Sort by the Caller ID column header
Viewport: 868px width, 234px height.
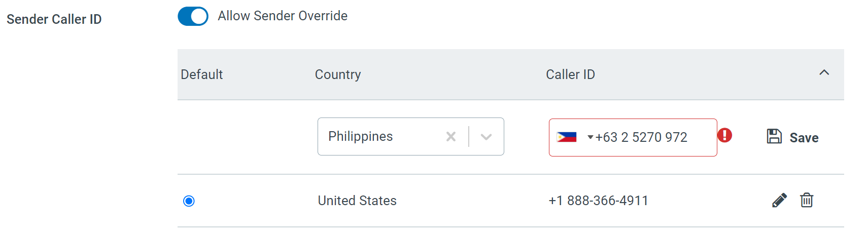[570, 74]
